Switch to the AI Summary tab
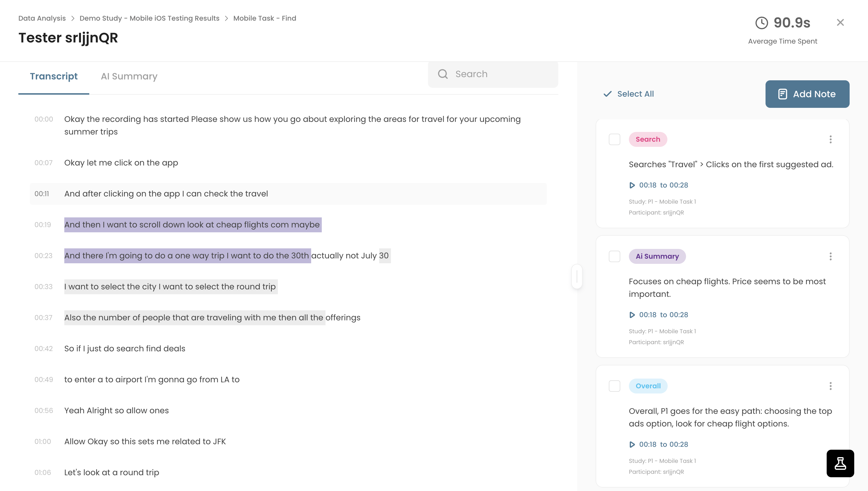This screenshot has width=868, height=491. 129,77
